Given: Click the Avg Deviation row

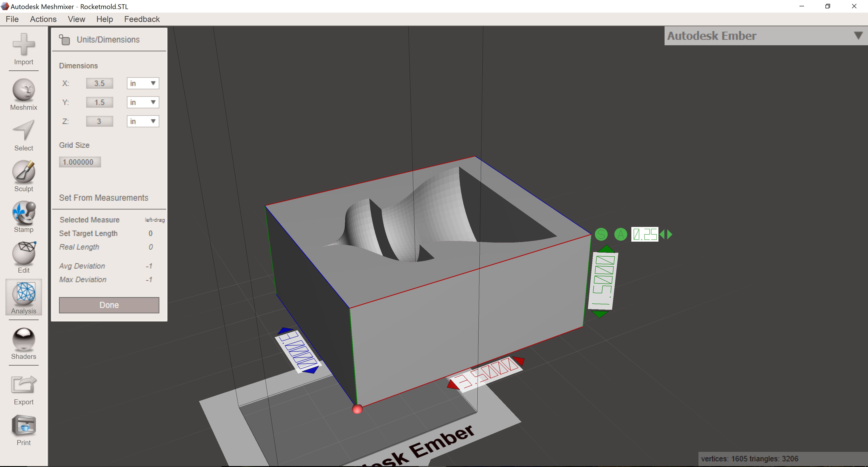Looking at the screenshot, I should pyautogui.click(x=106, y=266).
